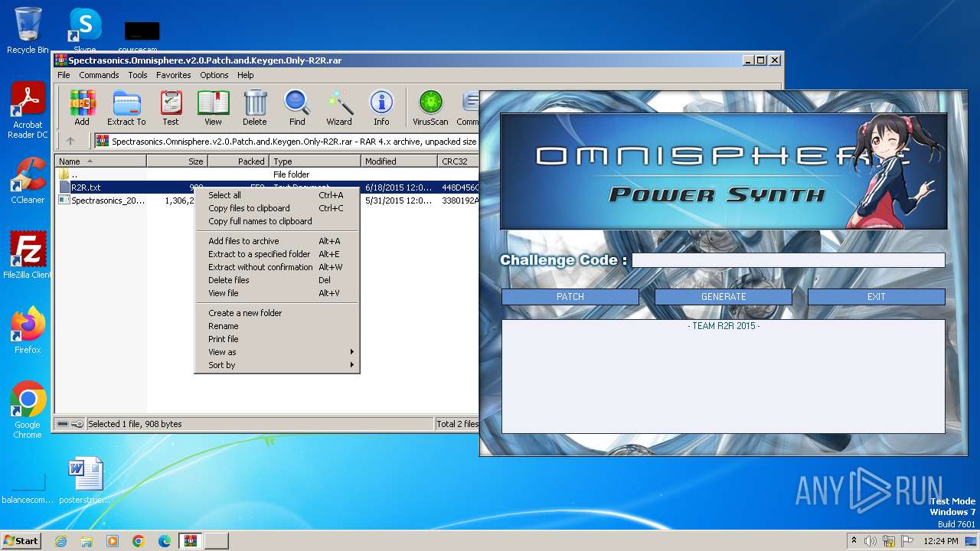980x551 pixels.
Task: Click the File Explorer taskbar icon
Action: pyautogui.click(x=87, y=541)
